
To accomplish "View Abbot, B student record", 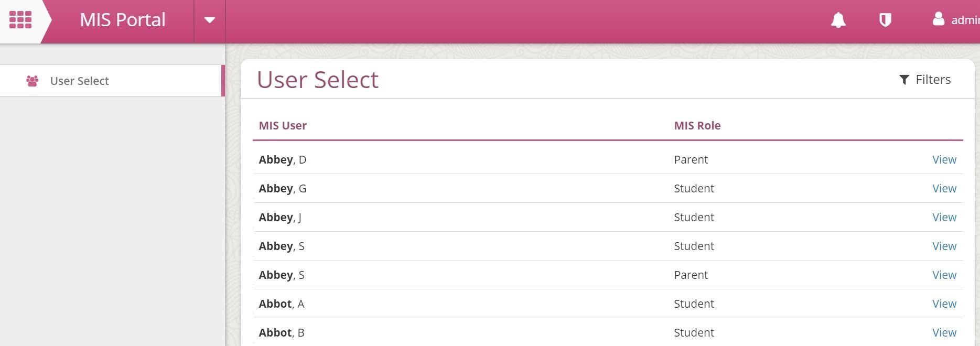I will (944, 332).
